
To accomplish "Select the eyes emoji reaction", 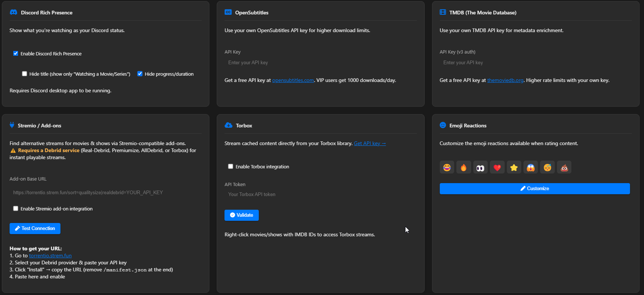I will pyautogui.click(x=480, y=167).
